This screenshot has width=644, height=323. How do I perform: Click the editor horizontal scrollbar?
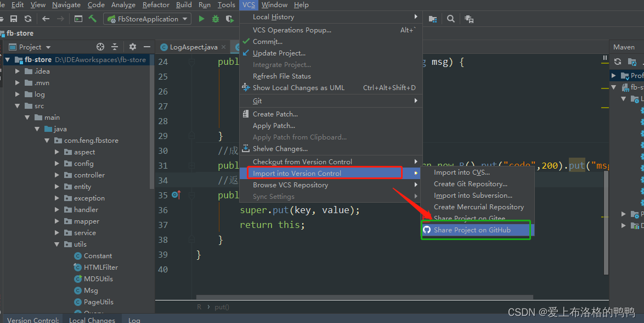[x=365, y=297]
